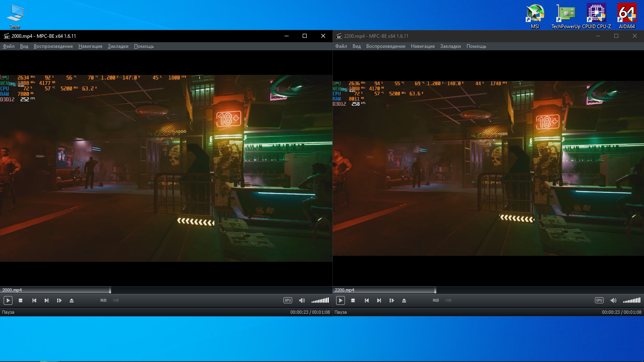Click the time counter in the right player
Viewport: 644px width, 362px height.
tap(621, 312)
